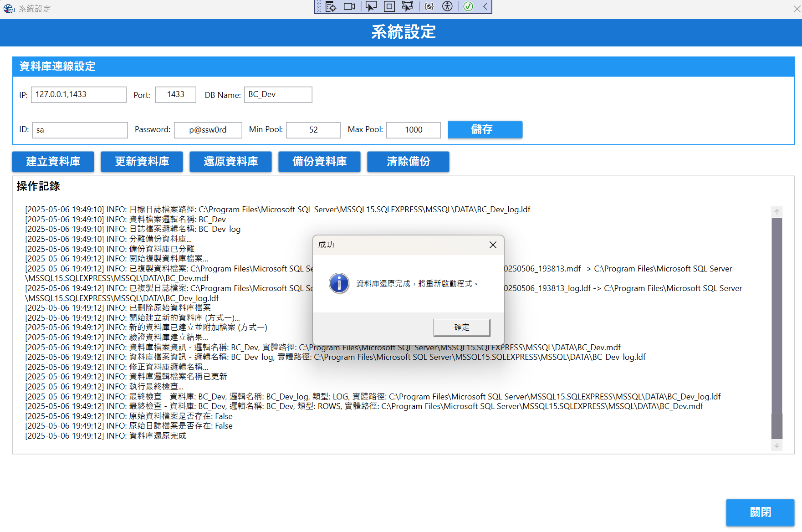Click the DB Name input field
The width and height of the screenshot is (802, 532).
pyautogui.click(x=278, y=95)
